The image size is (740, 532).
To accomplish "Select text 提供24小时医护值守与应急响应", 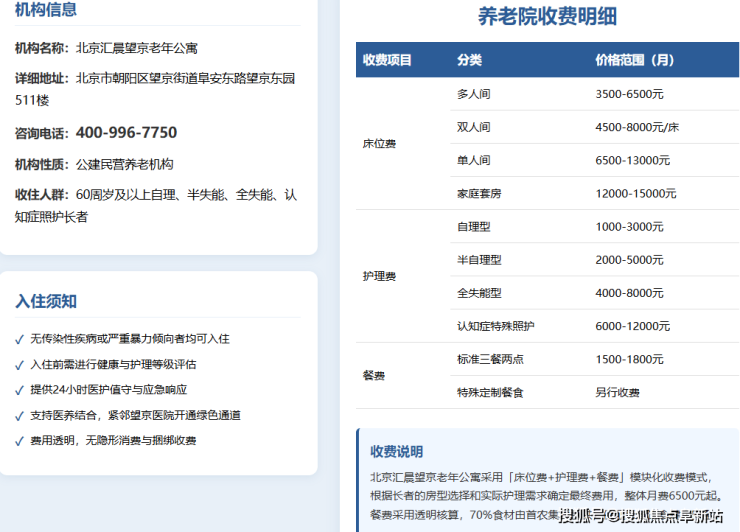I will pos(109,389).
